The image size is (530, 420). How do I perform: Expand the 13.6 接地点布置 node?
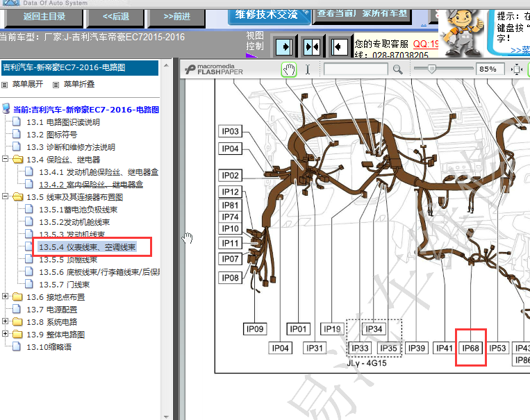click(5, 296)
